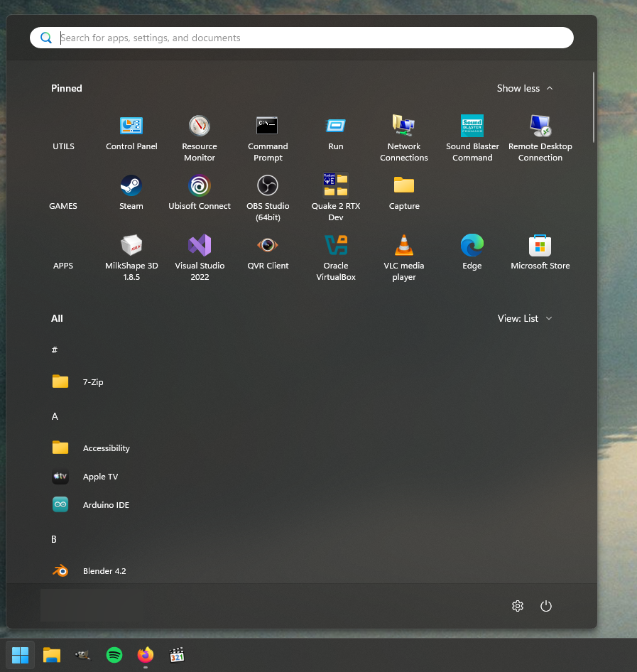Click the power button
This screenshot has width=637, height=672.
click(x=546, y=606)
